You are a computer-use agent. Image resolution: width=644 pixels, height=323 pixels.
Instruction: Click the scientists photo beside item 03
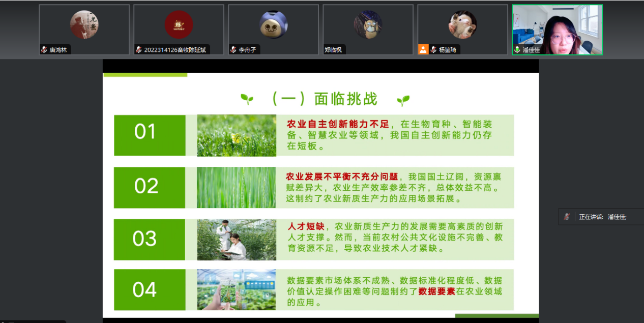pos(237,240)
